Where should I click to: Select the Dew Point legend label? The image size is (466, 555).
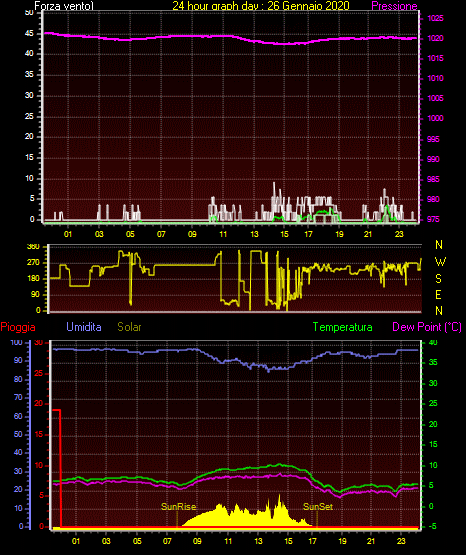pos(427,327)
